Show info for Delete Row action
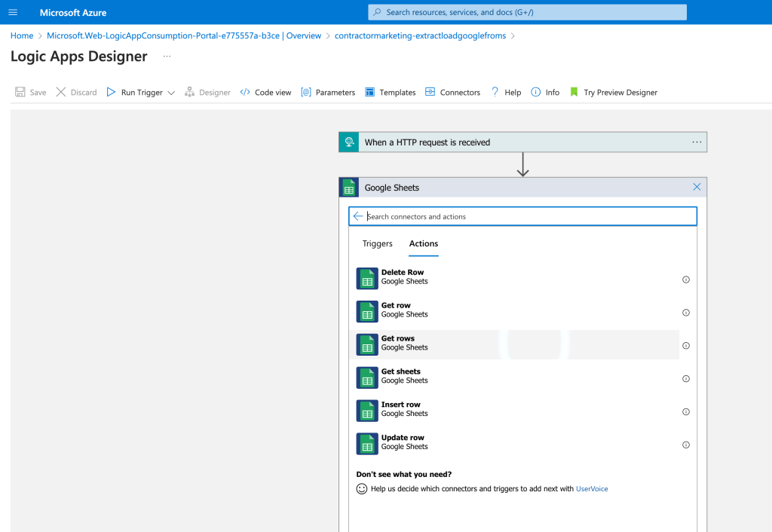 [x=686, y=280]
